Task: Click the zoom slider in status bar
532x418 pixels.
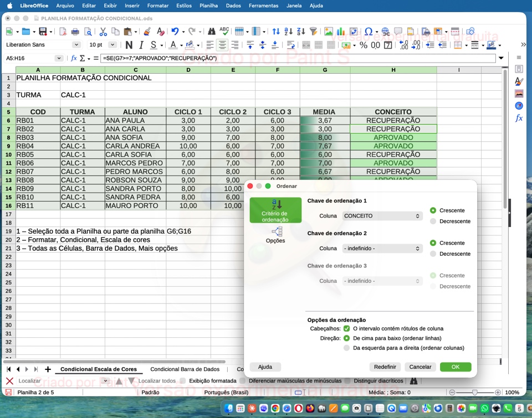Action: click(x=475, y=392)
